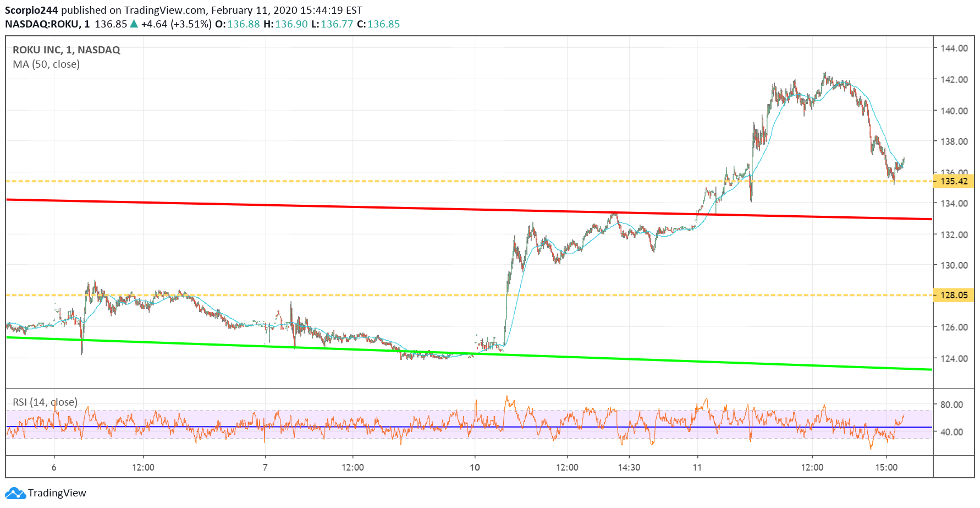Screen dimensions: 980x508
Task: Click the 15:00 time axis label
Action: point(887,468)
